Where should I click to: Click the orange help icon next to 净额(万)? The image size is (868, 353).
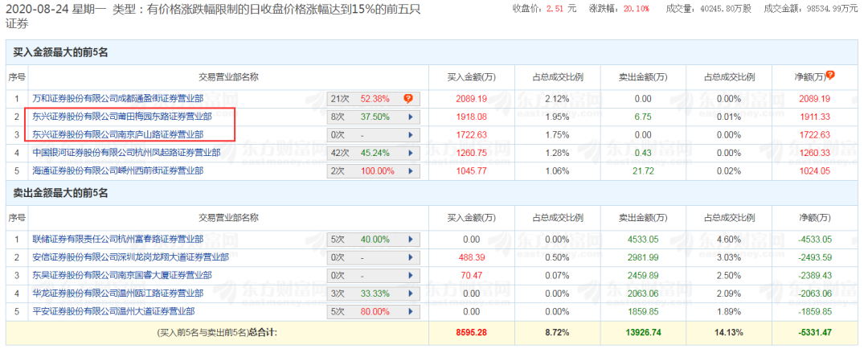pyautogui.click(x=830, y=76)
